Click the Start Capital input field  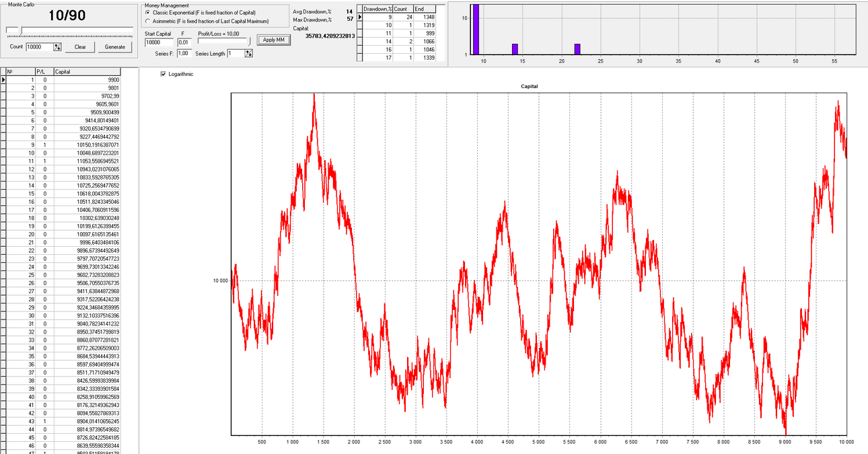159,42
